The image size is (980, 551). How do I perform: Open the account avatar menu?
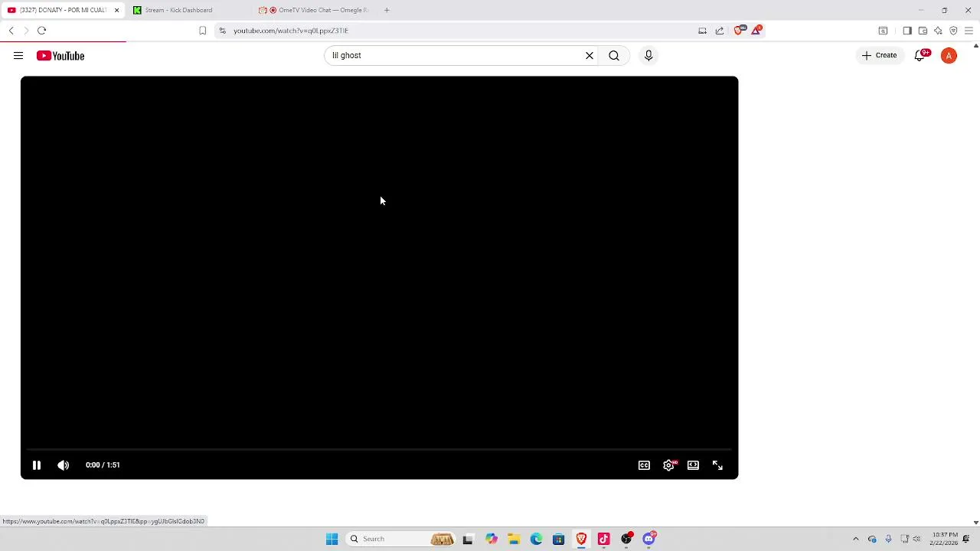tap(949, 55)
